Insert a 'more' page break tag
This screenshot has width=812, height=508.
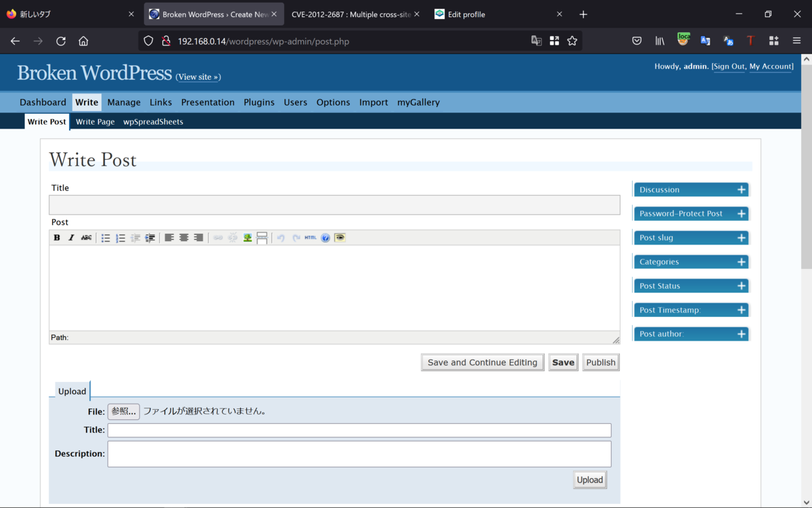[x=262, y=238]
